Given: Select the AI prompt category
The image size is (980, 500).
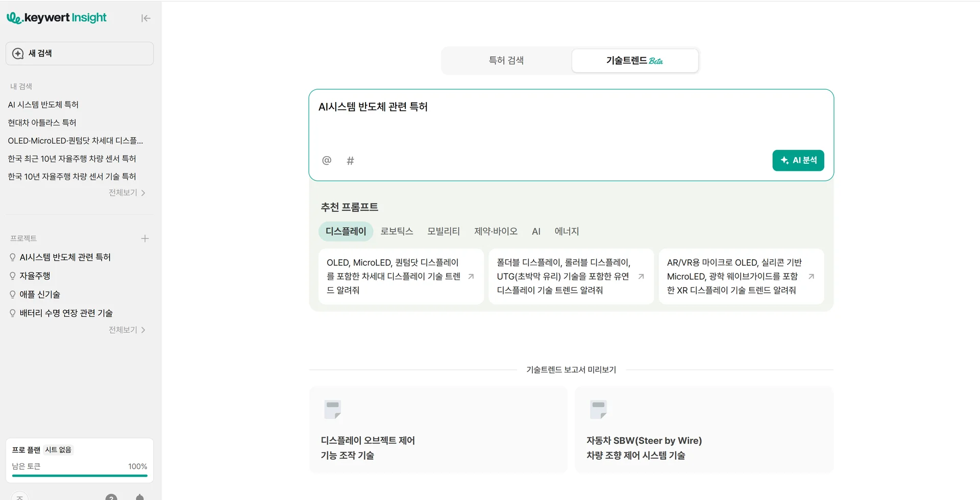Looking at the screenshot, I should click(536, 231).
